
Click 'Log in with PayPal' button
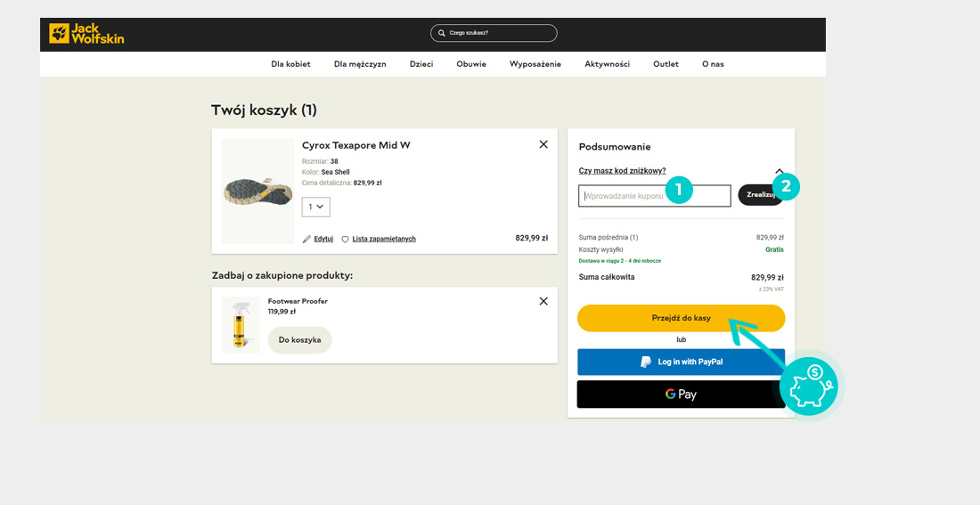pos(681,362)
